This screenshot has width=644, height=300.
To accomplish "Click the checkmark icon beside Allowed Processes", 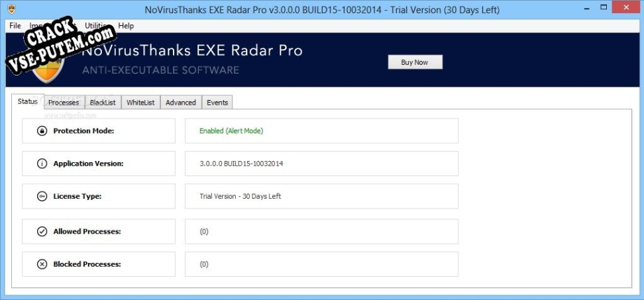I will (42, 232).
